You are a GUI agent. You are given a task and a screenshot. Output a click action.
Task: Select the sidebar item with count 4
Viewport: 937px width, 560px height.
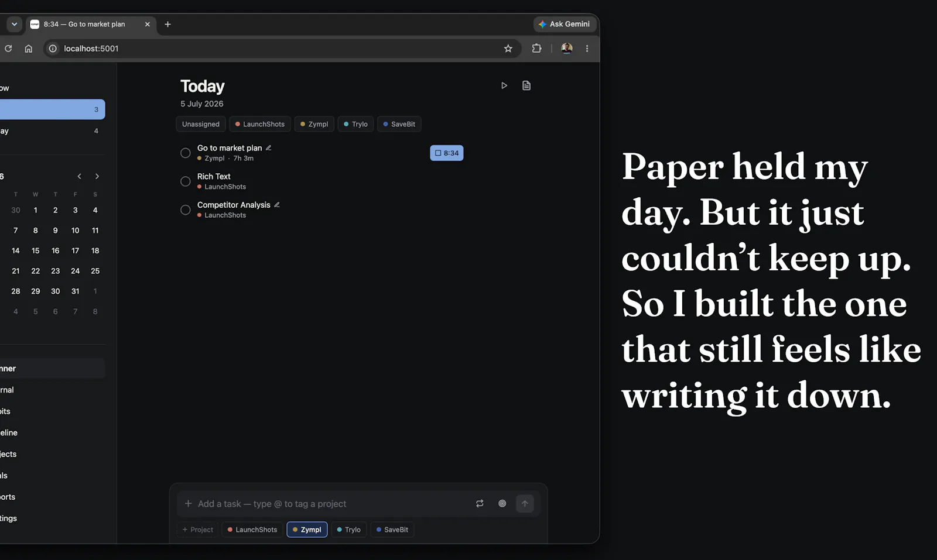[52, 131]
